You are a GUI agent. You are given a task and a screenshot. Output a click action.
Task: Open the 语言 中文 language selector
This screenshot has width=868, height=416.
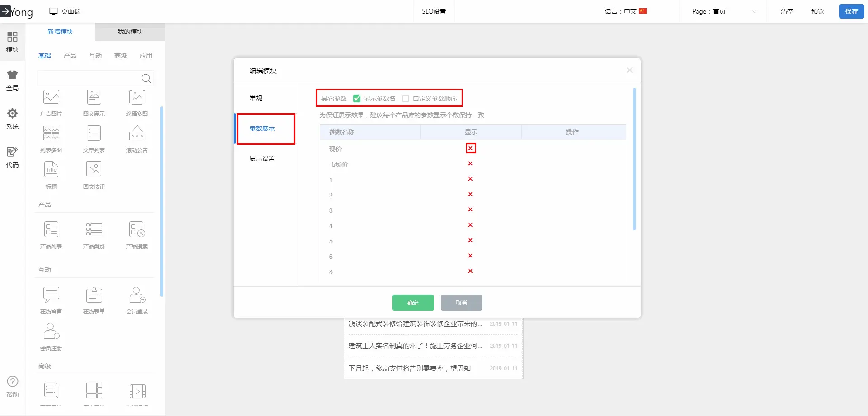pos(626,11)
